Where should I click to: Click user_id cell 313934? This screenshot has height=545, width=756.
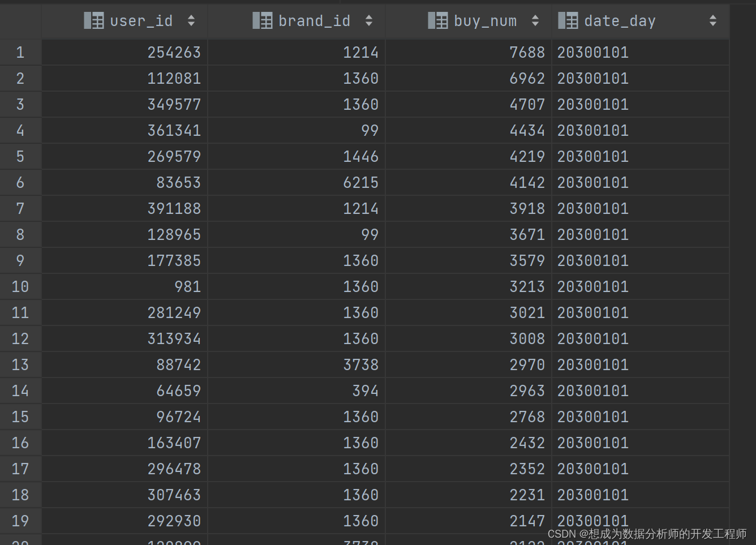[x=124, y=339]
